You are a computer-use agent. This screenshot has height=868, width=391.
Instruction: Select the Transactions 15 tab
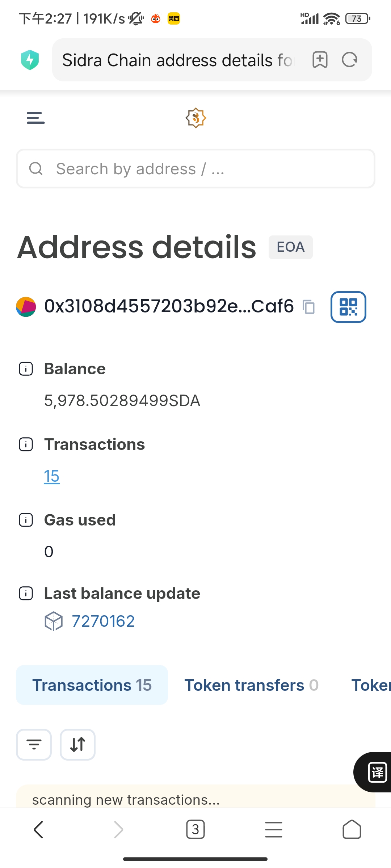[x=92, y=685]
